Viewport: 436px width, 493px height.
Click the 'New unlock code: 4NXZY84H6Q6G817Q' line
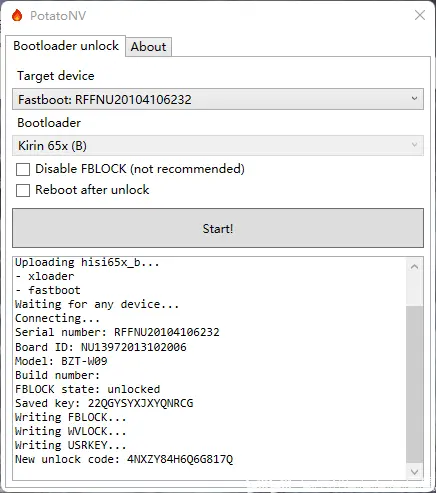(x=124, y=459)
